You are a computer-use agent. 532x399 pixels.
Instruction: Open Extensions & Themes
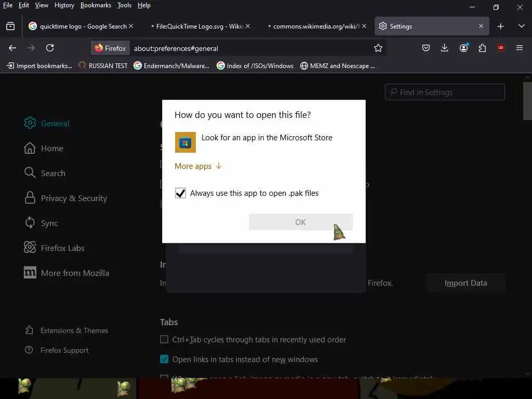pos(67,330)
